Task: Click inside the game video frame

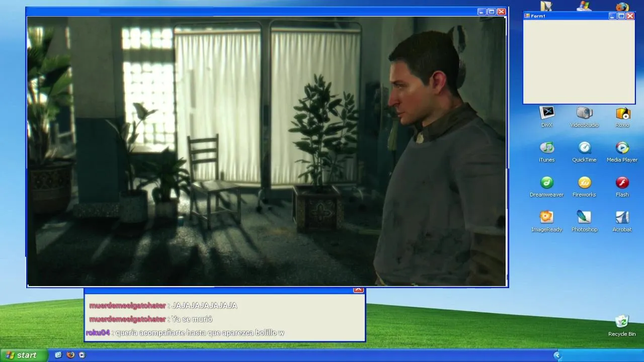Action: pyautogui.click(x=267, y=151)
